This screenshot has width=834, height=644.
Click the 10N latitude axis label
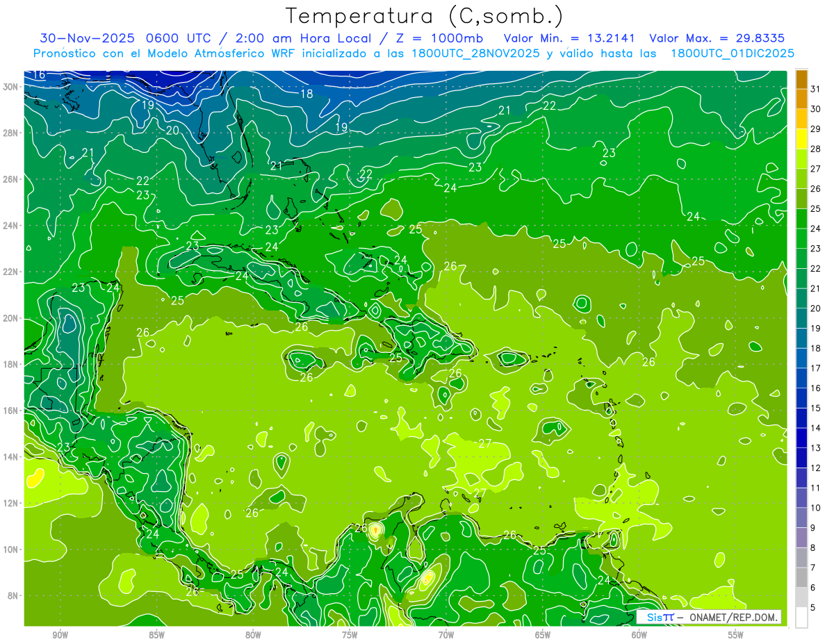click(11, 550)
